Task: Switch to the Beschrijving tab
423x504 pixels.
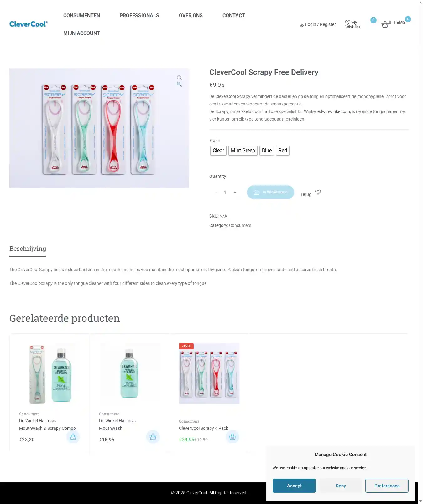Action: click(x=28, y=249)
